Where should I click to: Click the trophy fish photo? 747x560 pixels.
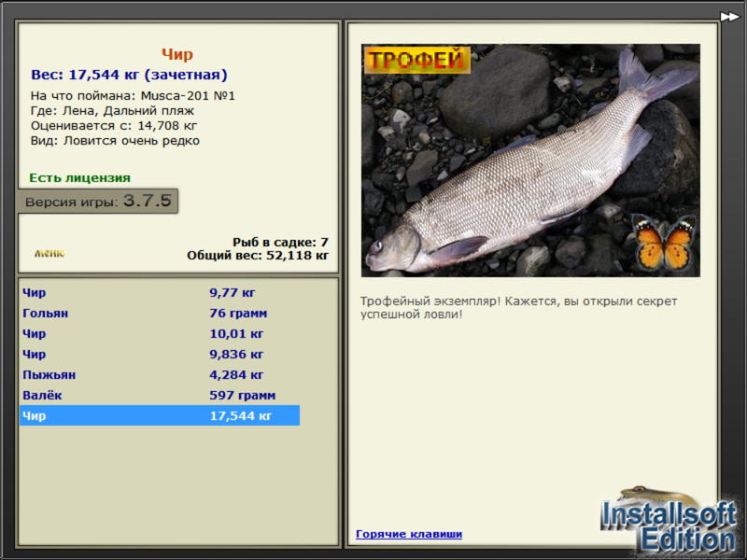click(x=530, y=161)
